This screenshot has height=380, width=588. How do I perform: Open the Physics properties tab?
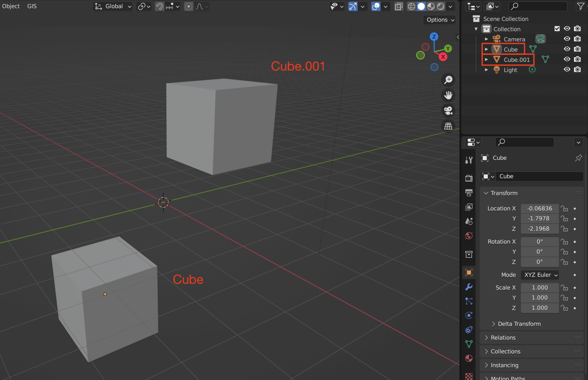coord(469,315)
